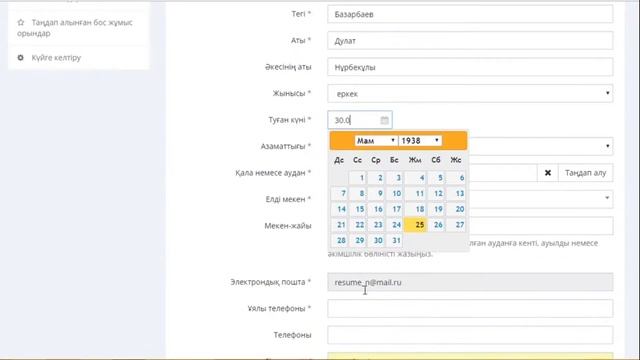Viewport: 640px width, 360px height.
Task: Select day 23 in the calendar
Action: (376, 224)
